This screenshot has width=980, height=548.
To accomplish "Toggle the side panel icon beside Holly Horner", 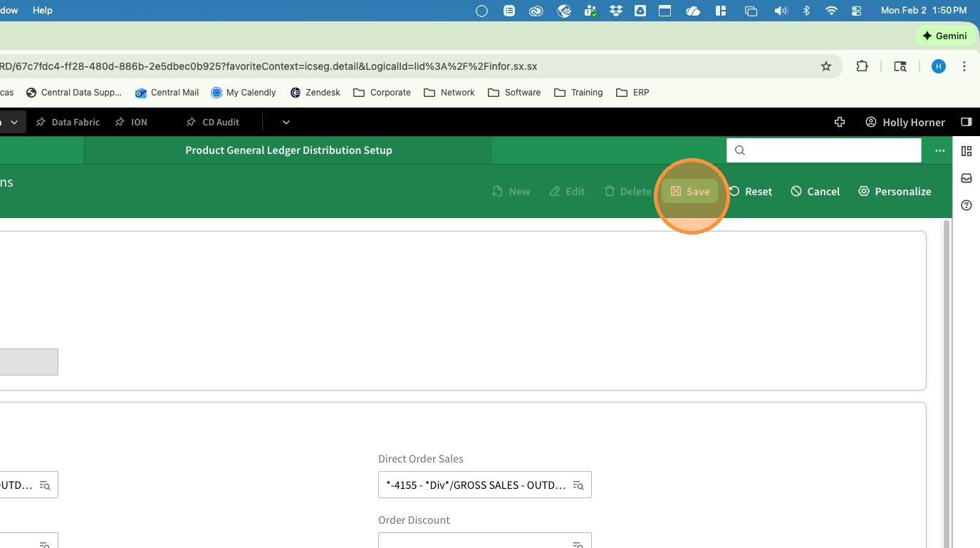I will (x=966, y=122).
